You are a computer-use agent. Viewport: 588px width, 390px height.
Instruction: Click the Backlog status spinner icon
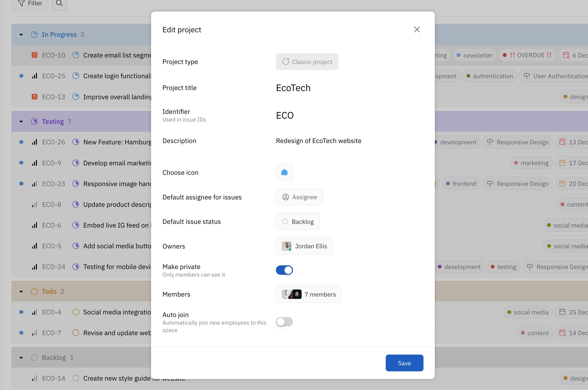285,222
